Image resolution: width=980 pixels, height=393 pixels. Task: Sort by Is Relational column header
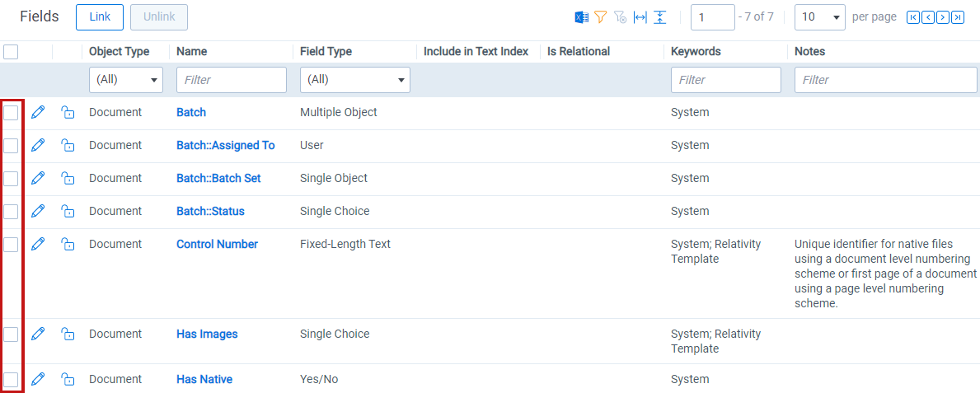click(579, 52)
